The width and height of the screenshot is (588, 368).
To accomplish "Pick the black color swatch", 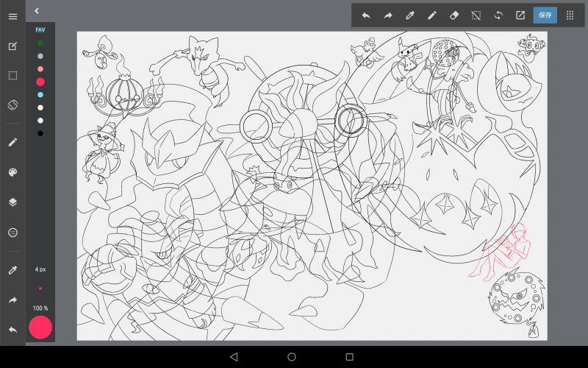I will pos(40,133).
